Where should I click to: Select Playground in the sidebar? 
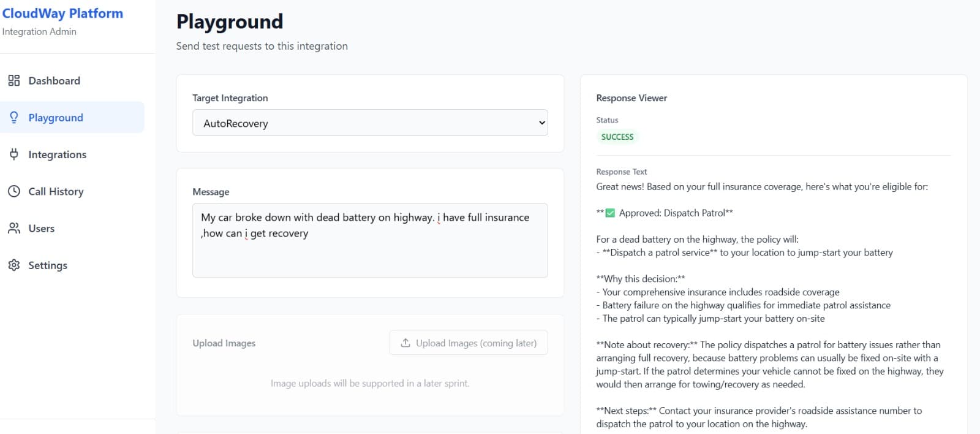coord(72,117)
